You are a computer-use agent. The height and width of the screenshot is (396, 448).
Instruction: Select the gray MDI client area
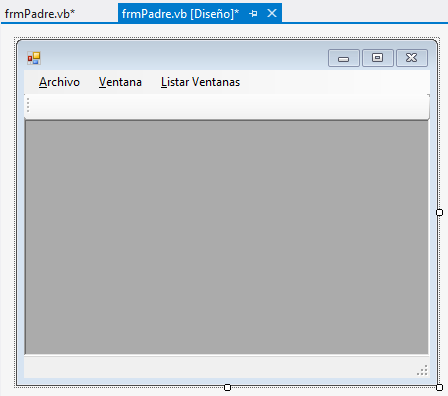point(227,237)
